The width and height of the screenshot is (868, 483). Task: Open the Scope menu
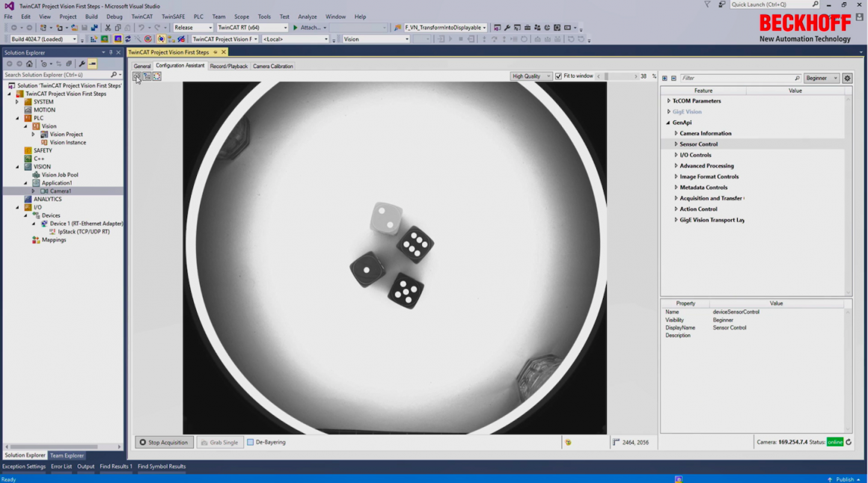(242, 16)
